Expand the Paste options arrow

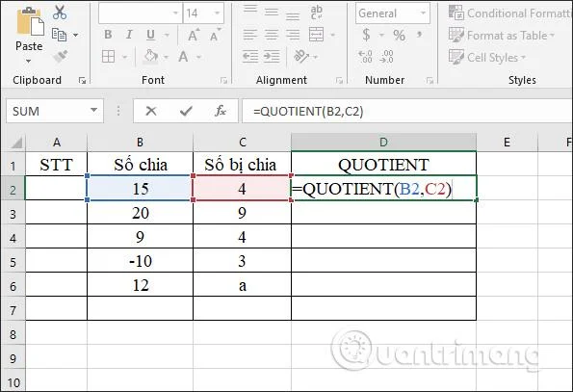coord(29,61)
